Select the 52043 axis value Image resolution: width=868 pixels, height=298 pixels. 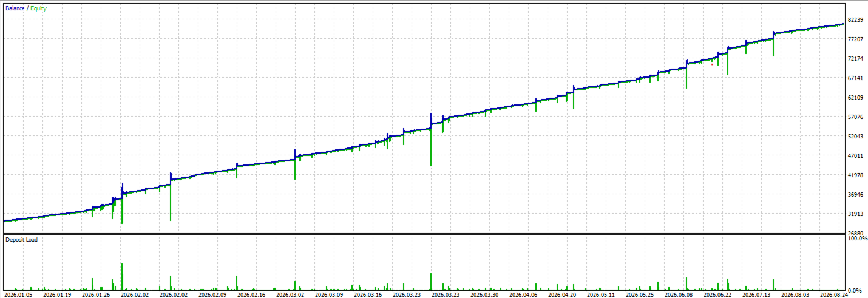pyautogui.click(x=856, y=137)
